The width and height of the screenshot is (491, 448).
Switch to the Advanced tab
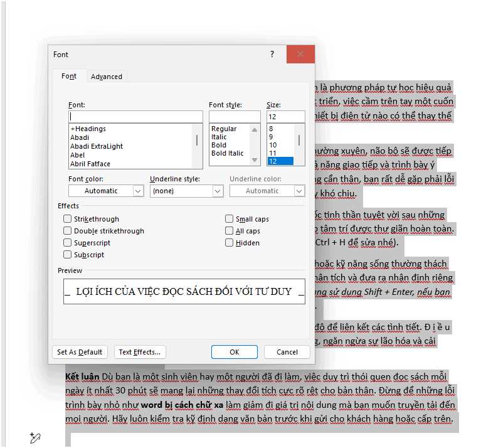pyautogui.click(x=107, y=77)
